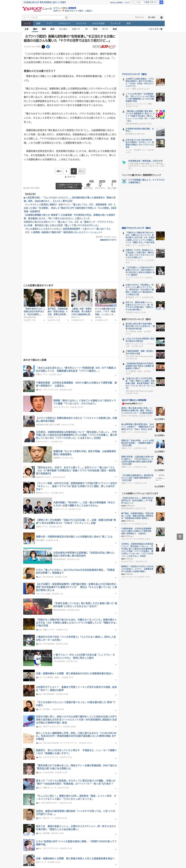
Task: Open 大谷翔平がアシスト？ article link
Action: pos(76,688)
